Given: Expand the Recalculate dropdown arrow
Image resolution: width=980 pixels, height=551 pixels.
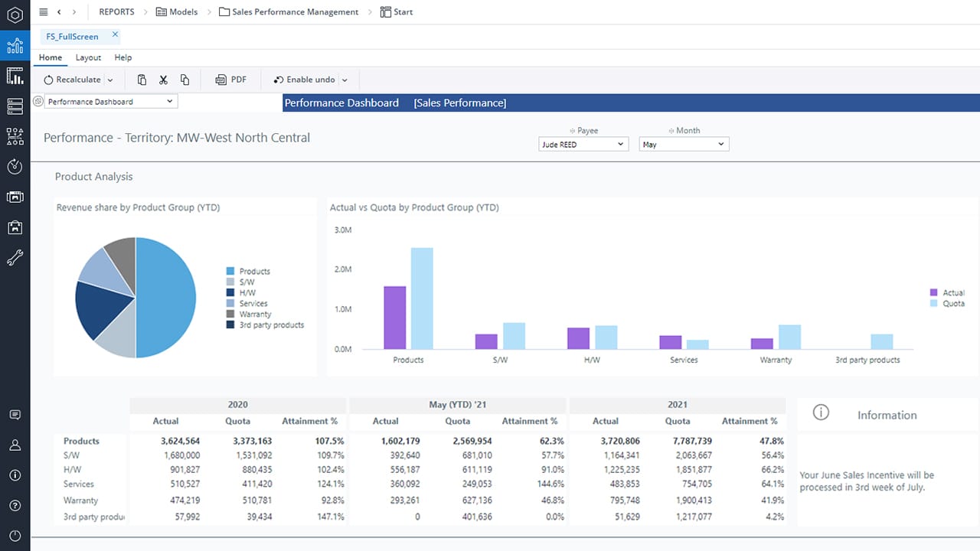Looking at the screenshot, I should point(109,79).
